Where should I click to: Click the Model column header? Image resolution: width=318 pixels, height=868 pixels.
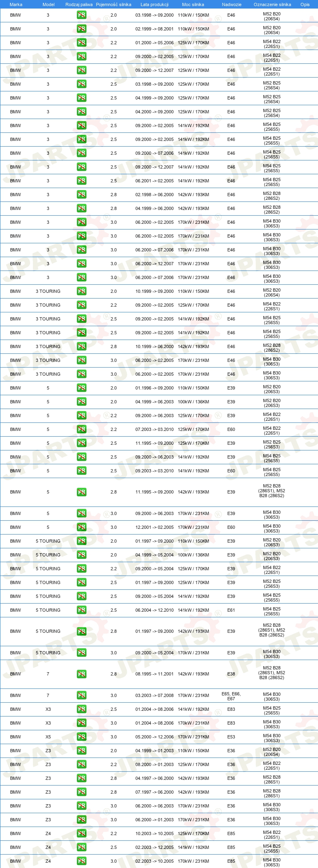pos(48,4)
